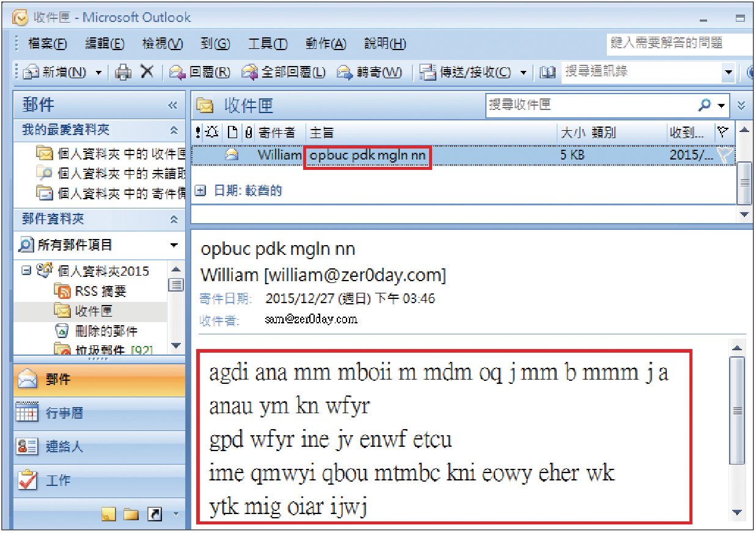Expand the 新增 dropdown arrow
Viewport: 756px width, 533px height.
pyautogui.click(x=98, y=73)
